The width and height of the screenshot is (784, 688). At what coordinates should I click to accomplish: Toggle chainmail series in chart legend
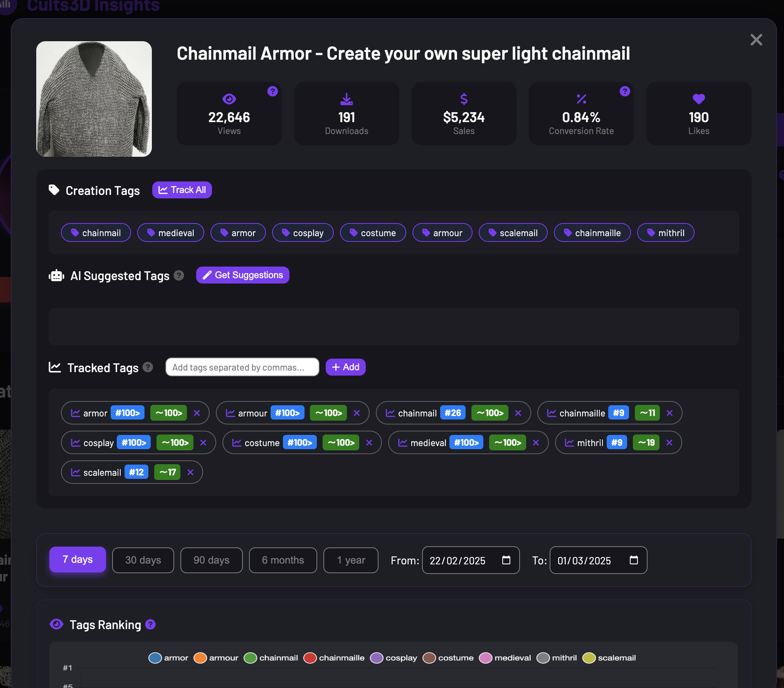[271, 658]
